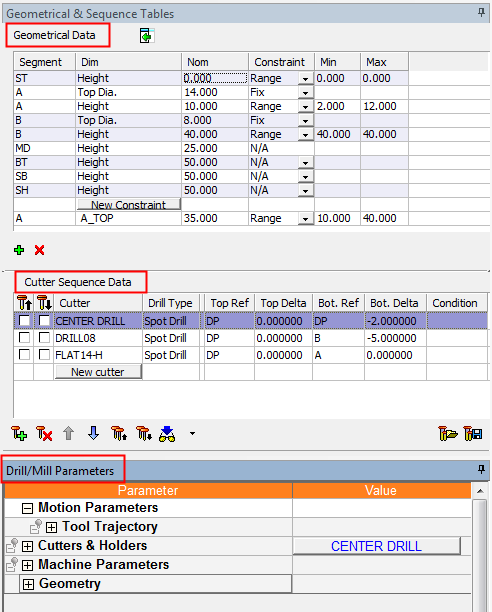Click the open cutter sequence folder icon

[x=448, y=434]
